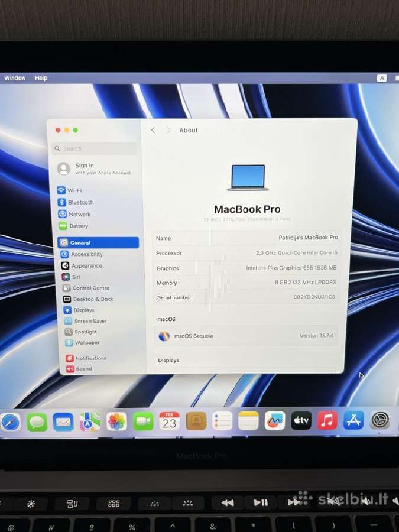Open Wallpaper settings
399x532 pixels.
(83, 343)
